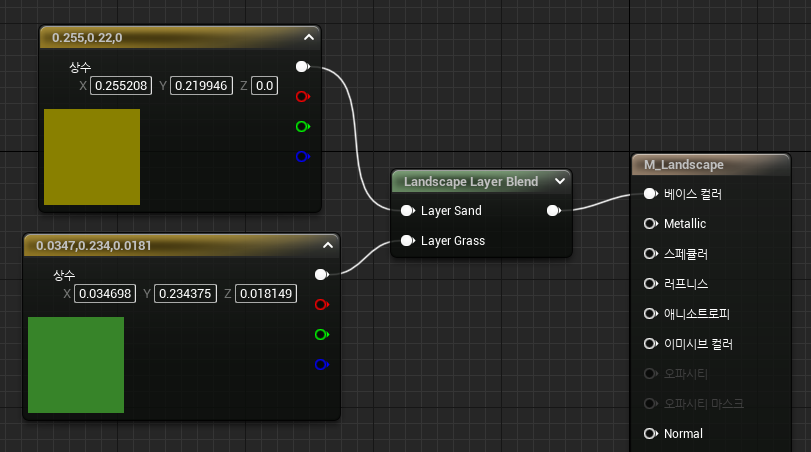Click the disabled 오파시티 input pin
811x452 pixels.
click(651, 373)
